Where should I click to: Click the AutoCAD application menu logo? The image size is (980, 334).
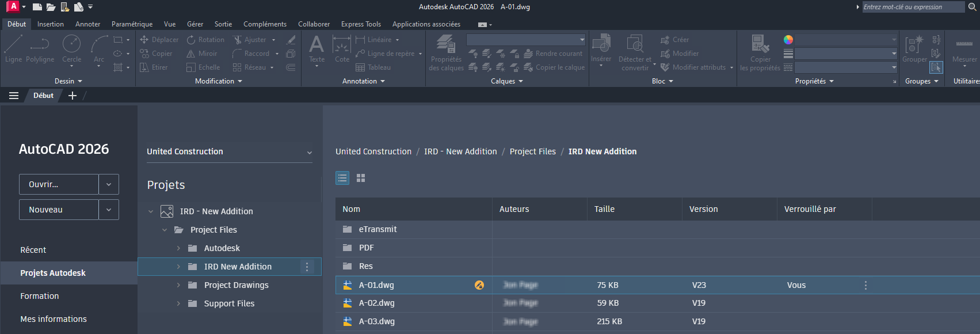(13, 6)
